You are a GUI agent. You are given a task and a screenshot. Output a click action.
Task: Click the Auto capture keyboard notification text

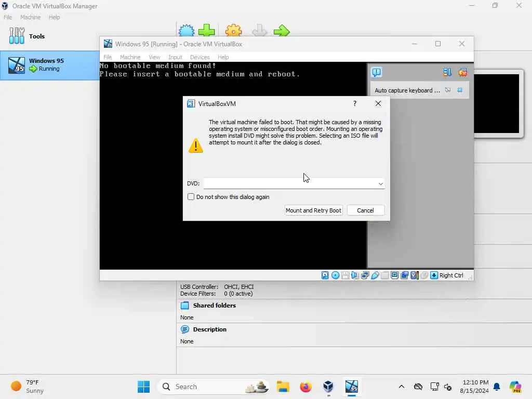coord(407,90)
